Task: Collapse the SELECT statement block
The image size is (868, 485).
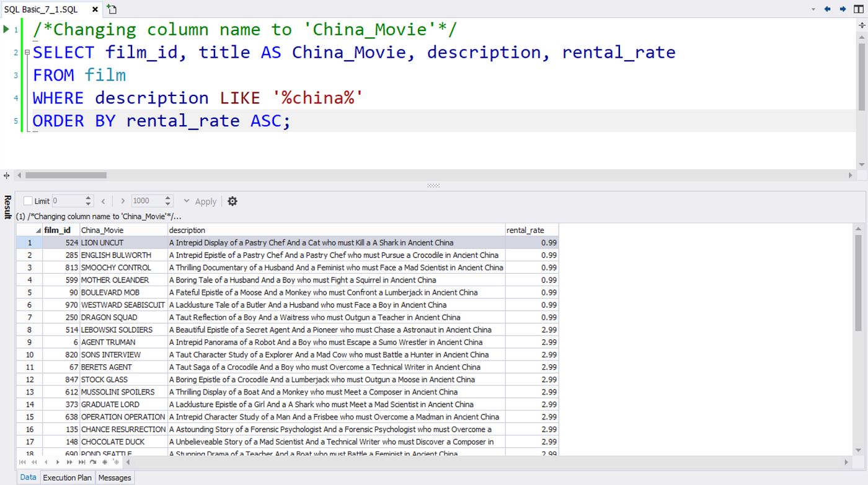Action: point(26,52)
